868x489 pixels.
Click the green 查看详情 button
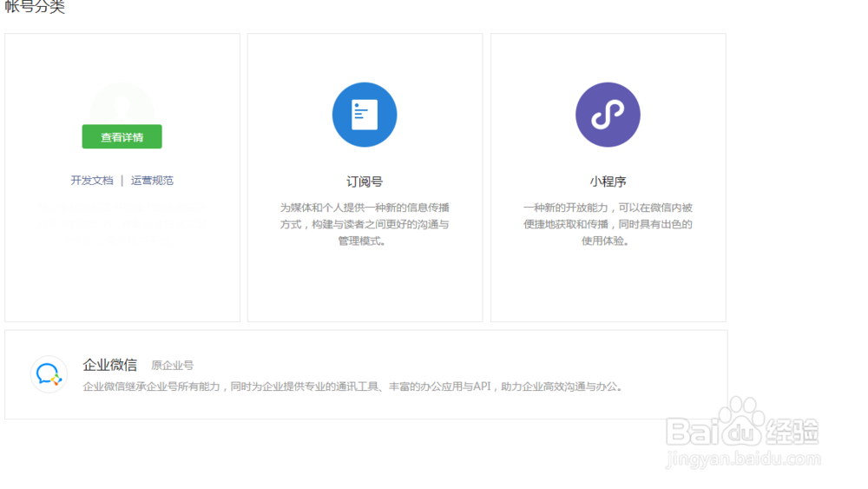(122, 136)
